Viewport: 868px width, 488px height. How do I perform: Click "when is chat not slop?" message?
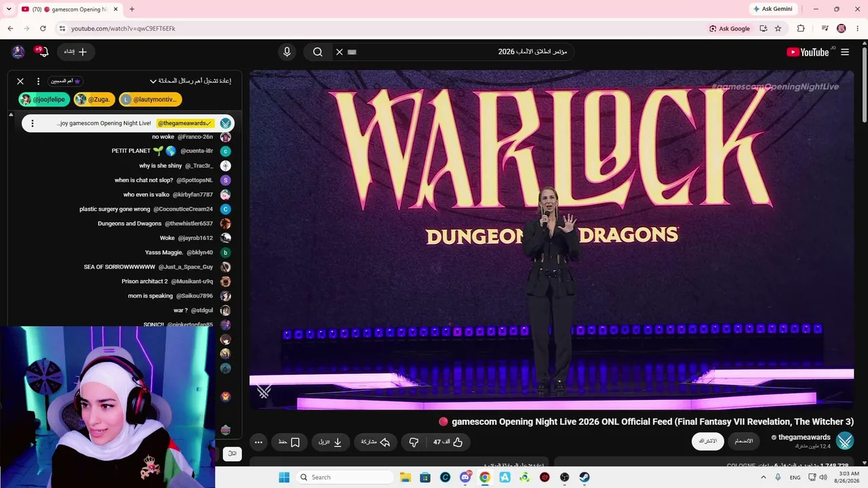144,180
